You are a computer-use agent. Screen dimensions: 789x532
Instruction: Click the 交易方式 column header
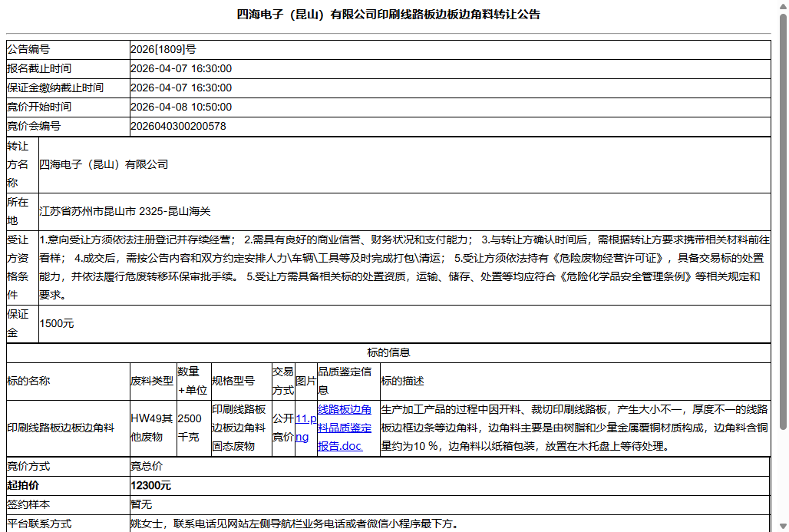click(x=283, y=381)
